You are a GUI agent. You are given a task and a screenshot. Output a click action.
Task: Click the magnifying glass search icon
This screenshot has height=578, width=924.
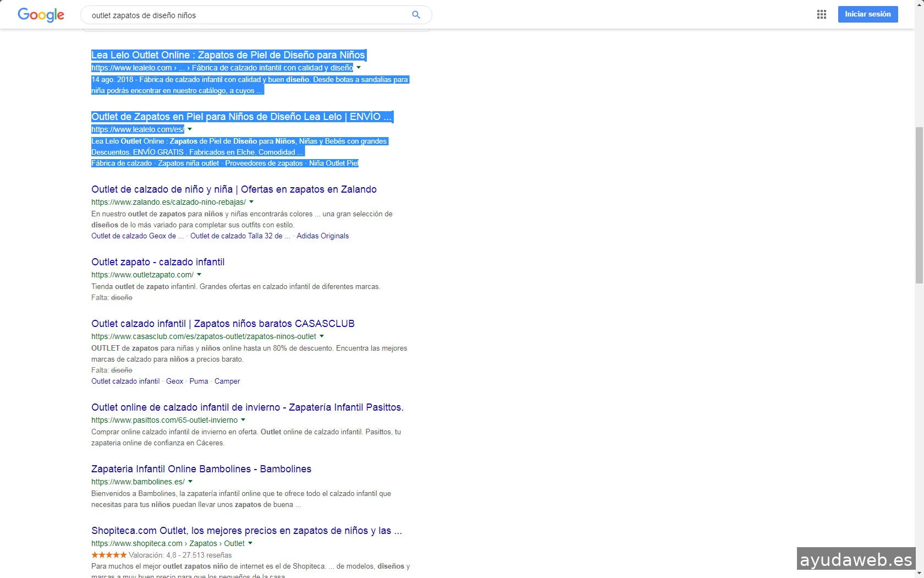(x=416, y=15)
